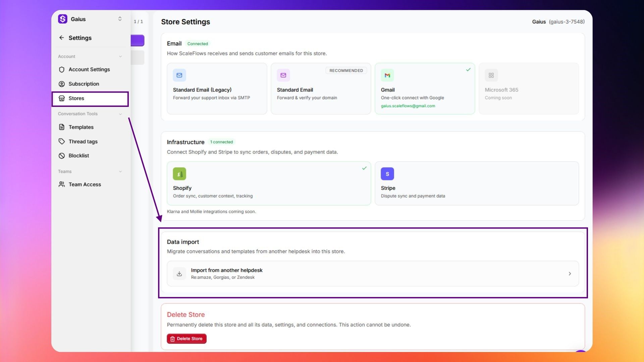Click the Templates document icon
Viewport: 644px width, 362px height.
[x=62, y=127]
